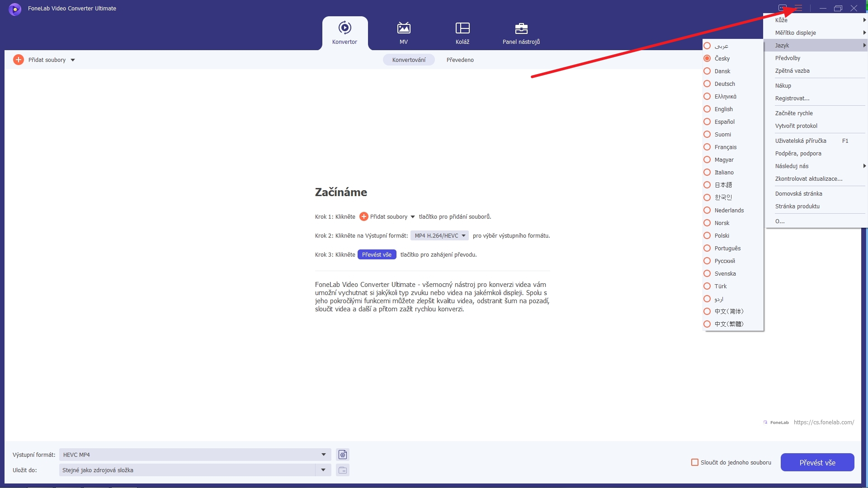Open MP4 H.264/HEVC dropdown in Krok 2
This screenshot has height=488, width=868.
coord(439,235)
